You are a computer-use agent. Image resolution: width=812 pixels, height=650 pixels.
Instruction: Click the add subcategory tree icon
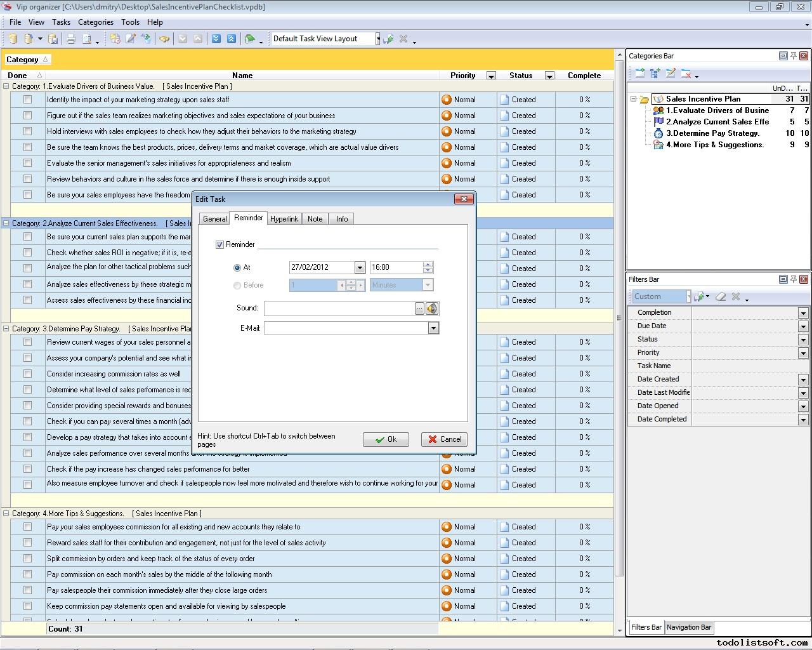[655, 74]
